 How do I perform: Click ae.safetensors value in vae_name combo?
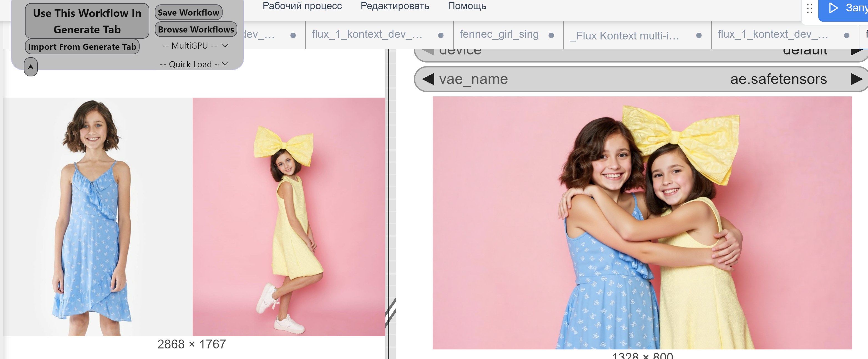click(x=778, y=79)
